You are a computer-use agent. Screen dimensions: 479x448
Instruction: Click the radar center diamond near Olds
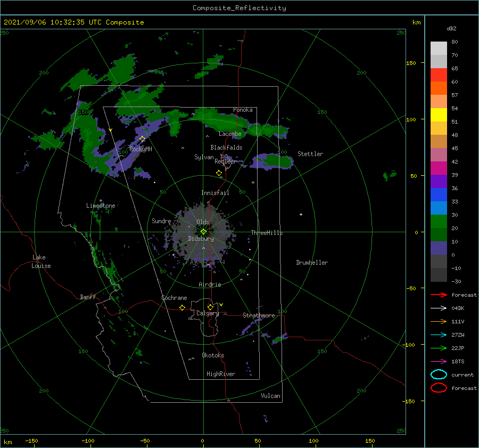[203, 232]
